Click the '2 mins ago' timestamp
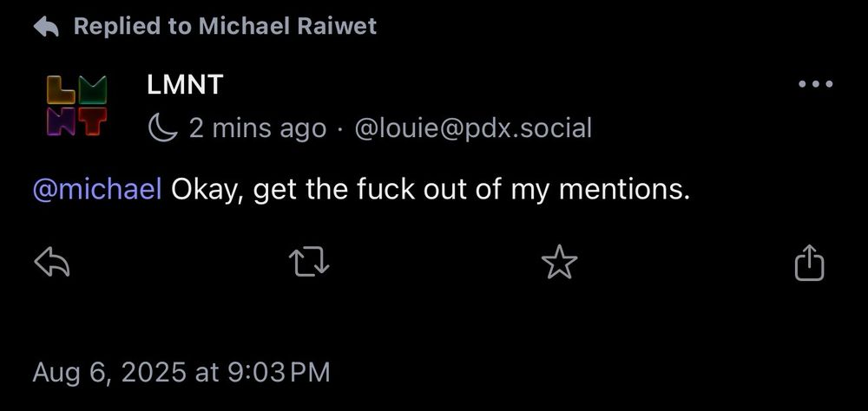The image size is (868, 411). pos(258,129)
